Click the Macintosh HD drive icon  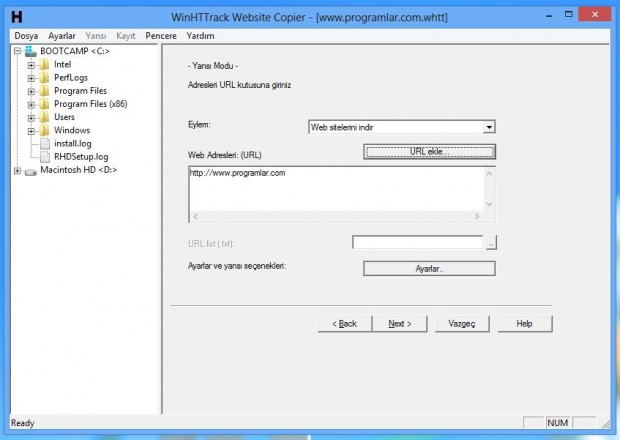pos(30,172)
